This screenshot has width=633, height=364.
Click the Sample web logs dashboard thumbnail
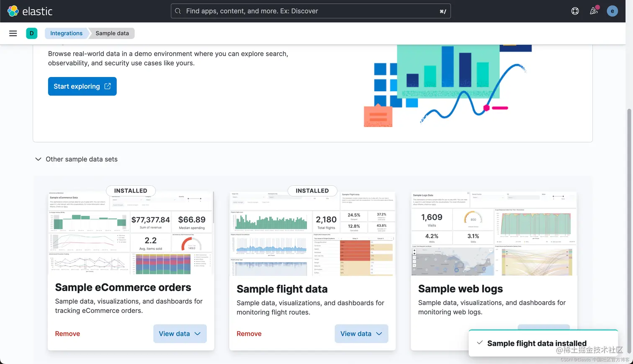click(494, 233)
